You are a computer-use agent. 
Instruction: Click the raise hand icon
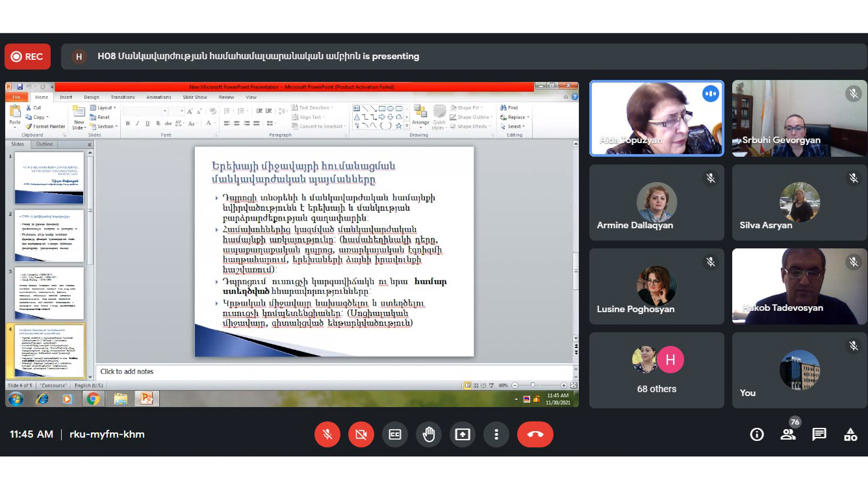pos(429,434)
